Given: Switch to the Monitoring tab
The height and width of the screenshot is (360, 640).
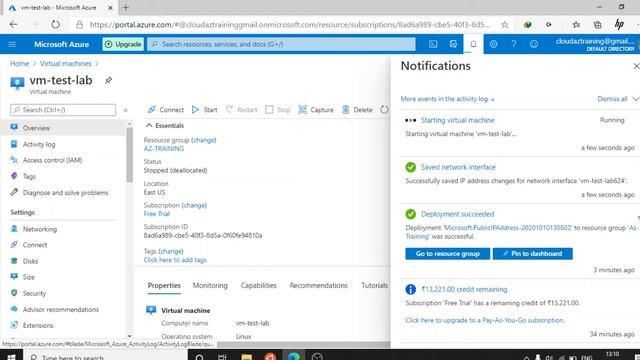Looking at the screenshot, I should (210, 285).
